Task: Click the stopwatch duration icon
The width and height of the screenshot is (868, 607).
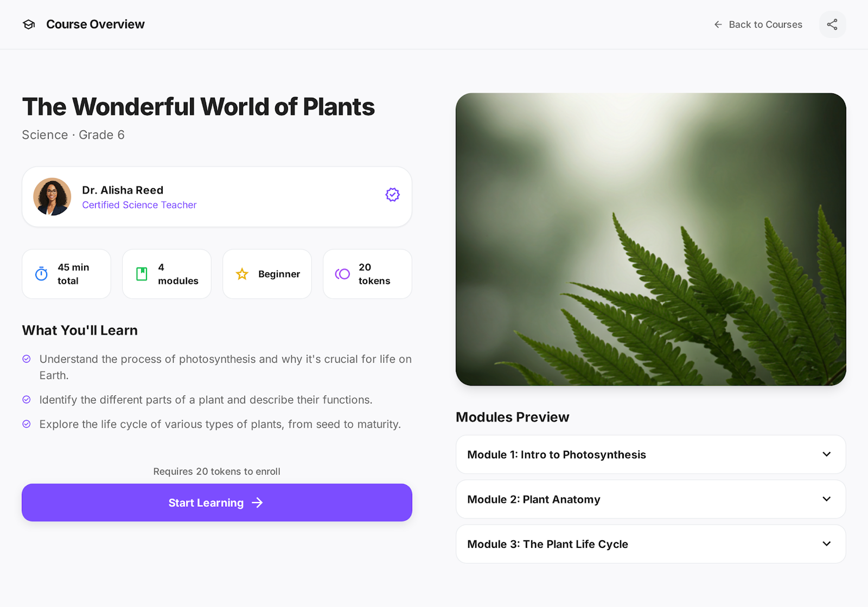Action: tap(41, 274)
